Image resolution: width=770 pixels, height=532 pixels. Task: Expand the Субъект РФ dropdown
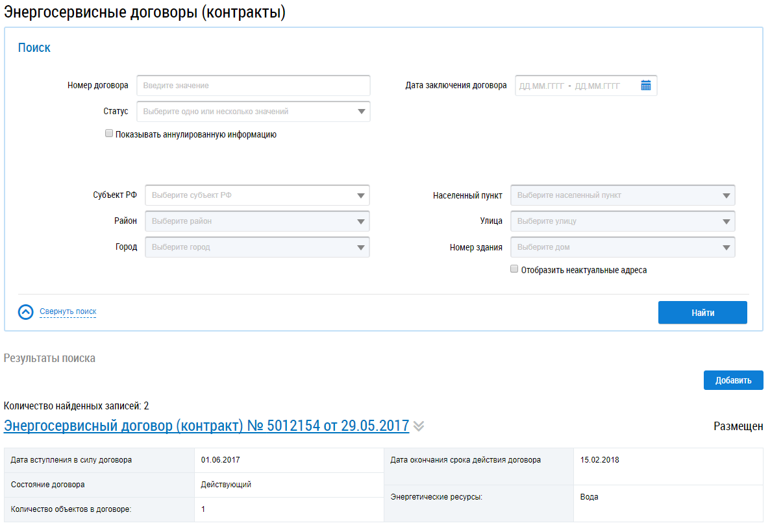[257, 195]
